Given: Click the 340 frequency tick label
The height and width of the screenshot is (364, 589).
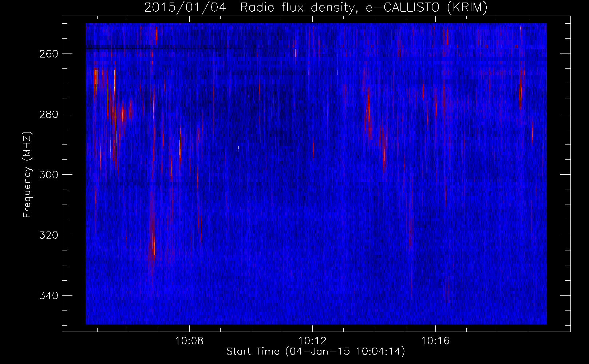Looking at the screenshot, I should tap(48, 296).
